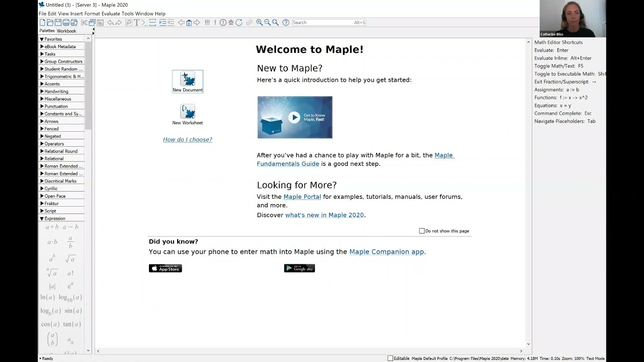Click the Save toolbar icon

tap(58, 23)
